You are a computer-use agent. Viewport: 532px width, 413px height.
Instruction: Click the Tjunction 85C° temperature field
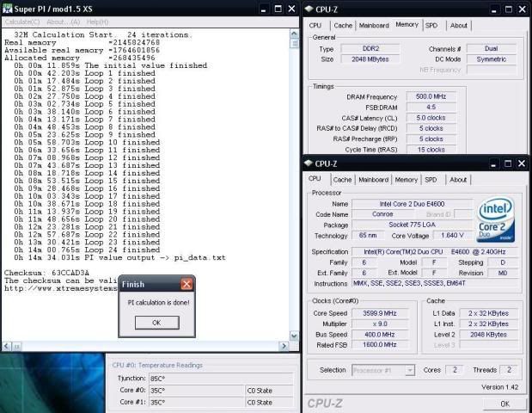click(x=221, y=379)
